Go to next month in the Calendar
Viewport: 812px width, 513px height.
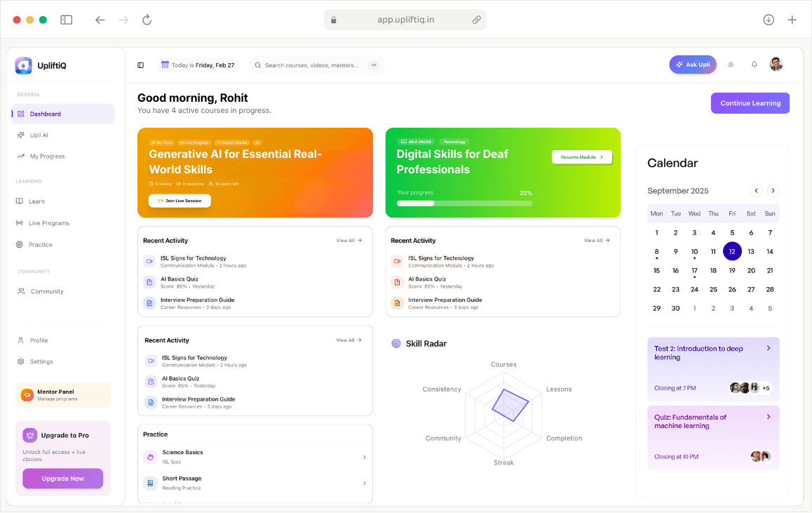[x=773, y=190]
